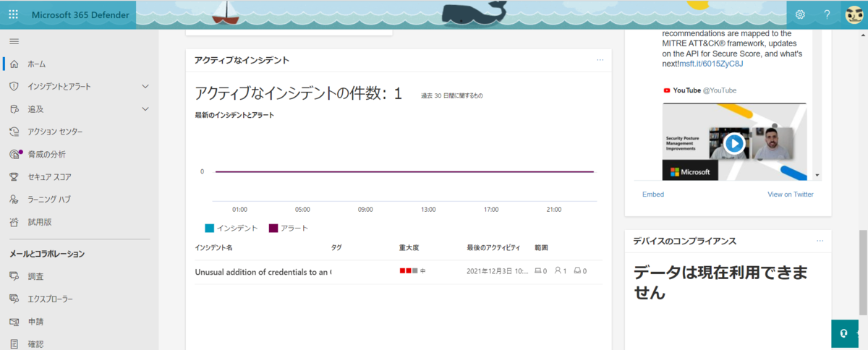868x350 pixels.
Task: Toggle インシデント legend teal swatch
Action: click(210, 228)
